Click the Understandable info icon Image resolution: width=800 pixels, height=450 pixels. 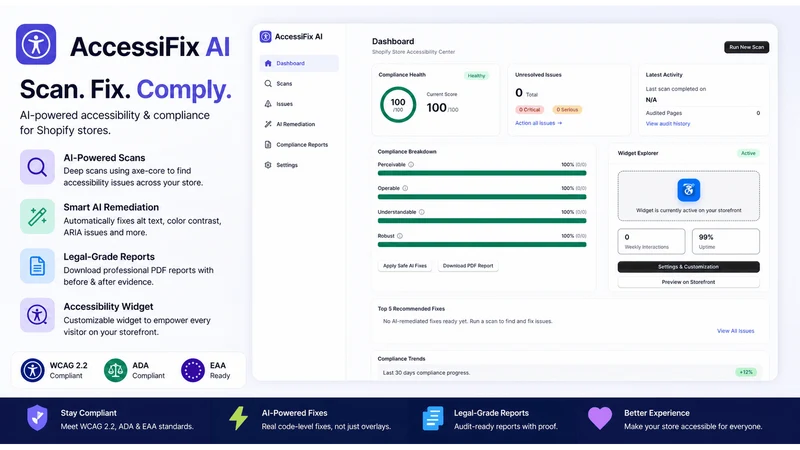tap(421, 212)
